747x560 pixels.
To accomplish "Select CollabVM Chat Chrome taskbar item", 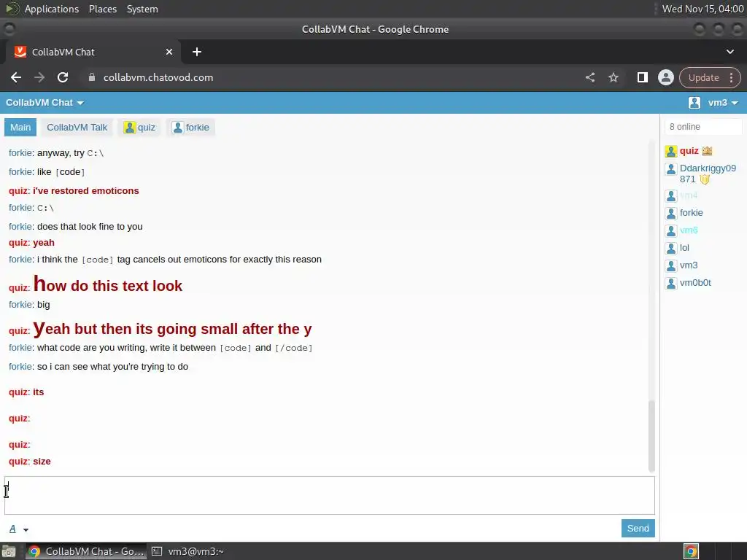I will point(86,551).
